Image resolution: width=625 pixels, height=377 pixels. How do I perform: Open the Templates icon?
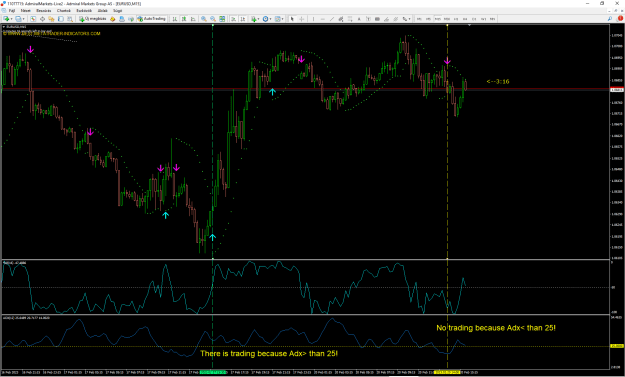[x=277, y=19]
